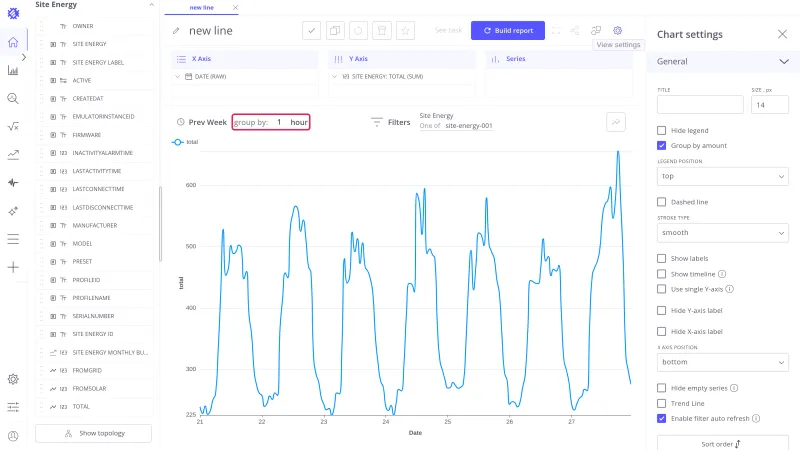800x450 pixels.
Task: Click the trash delete toolbar button
Action: 382,31
